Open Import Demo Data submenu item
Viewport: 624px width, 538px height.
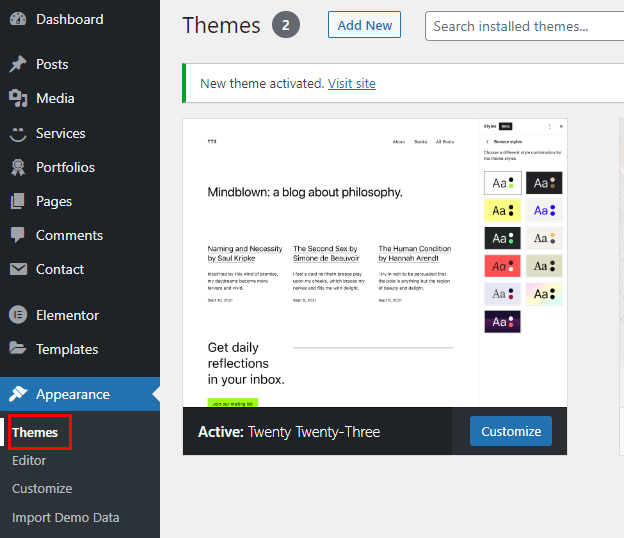pyautogui.click(x=66, y=518)
